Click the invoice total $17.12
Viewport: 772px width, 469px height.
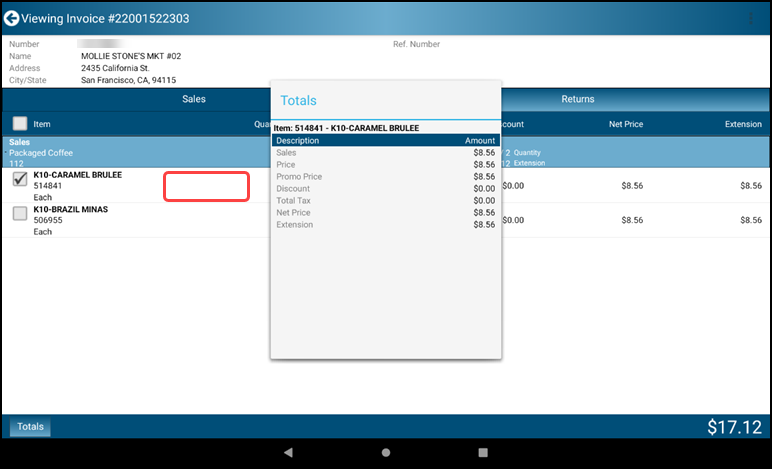point(734,427)
